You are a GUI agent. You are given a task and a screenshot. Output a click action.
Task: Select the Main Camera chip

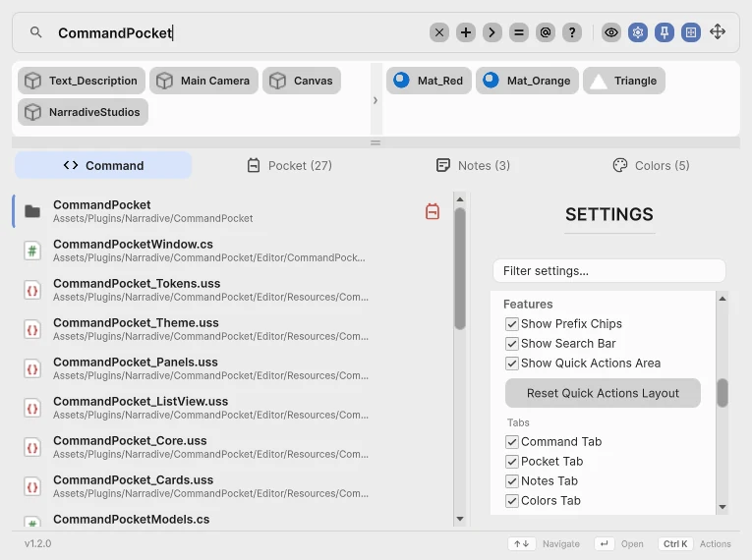pyautogui.click(x=203, y=81)
